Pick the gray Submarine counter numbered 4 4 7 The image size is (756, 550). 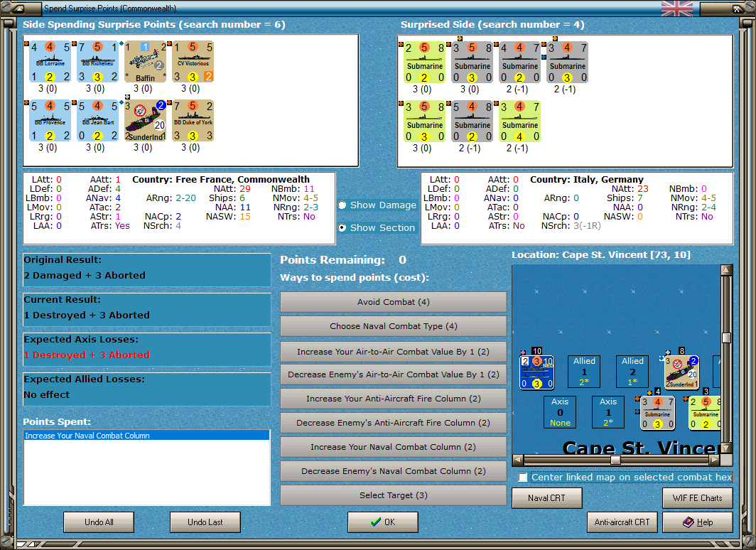coord(520,63)
